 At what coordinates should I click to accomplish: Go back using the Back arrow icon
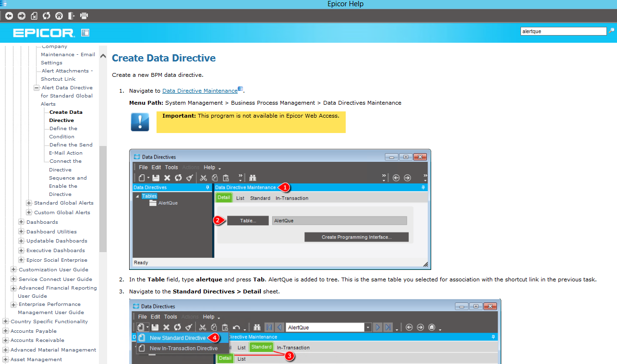click(x=9, y=16)
